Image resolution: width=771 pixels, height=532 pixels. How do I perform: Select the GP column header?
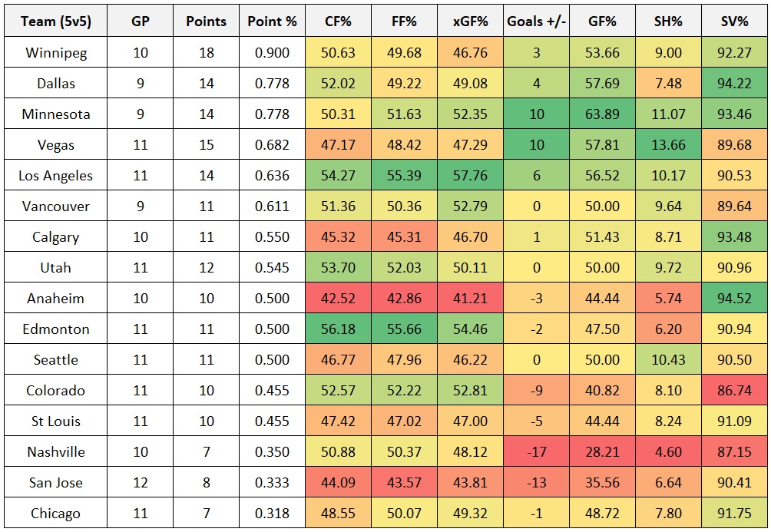(141, 21)
